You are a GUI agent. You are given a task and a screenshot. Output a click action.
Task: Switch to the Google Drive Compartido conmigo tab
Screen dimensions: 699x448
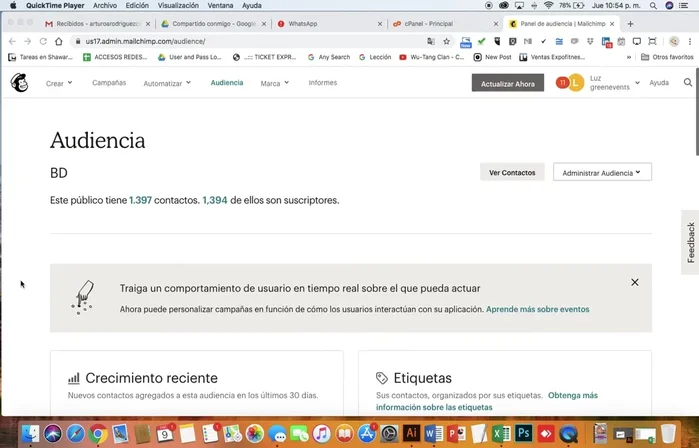pos(213,24)
